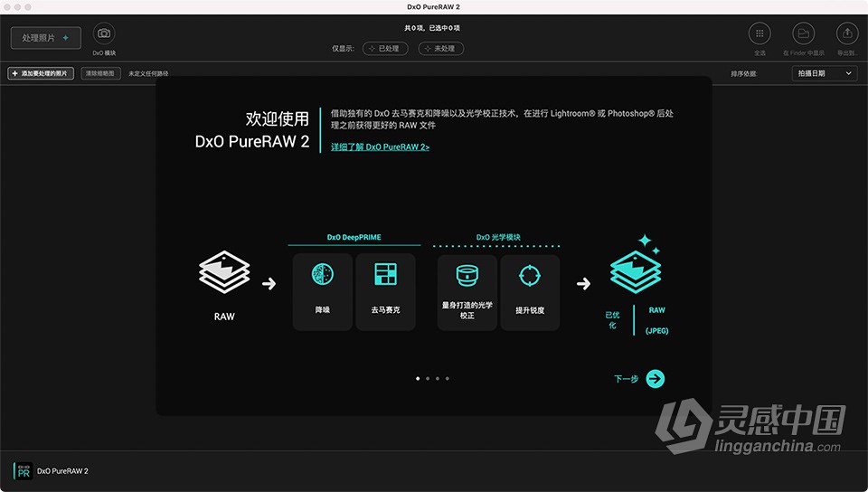Click the (JPEG) output label

[x=657, y=331]
